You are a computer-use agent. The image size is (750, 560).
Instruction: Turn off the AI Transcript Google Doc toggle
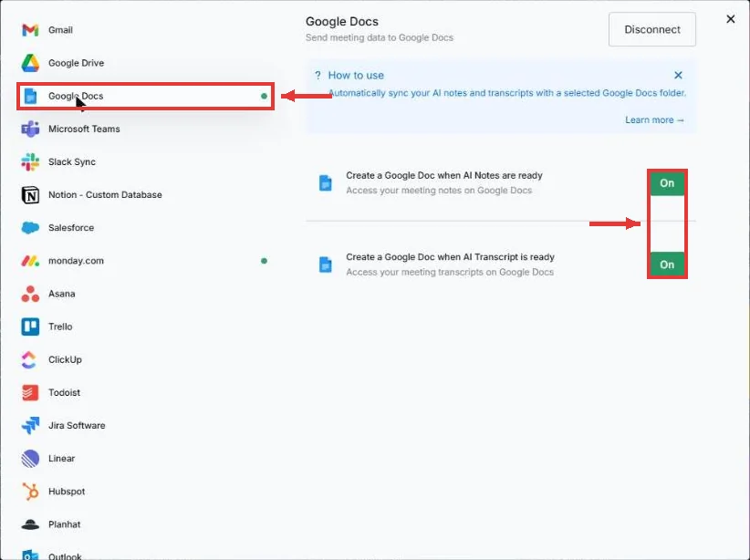[x=667, y=264]
